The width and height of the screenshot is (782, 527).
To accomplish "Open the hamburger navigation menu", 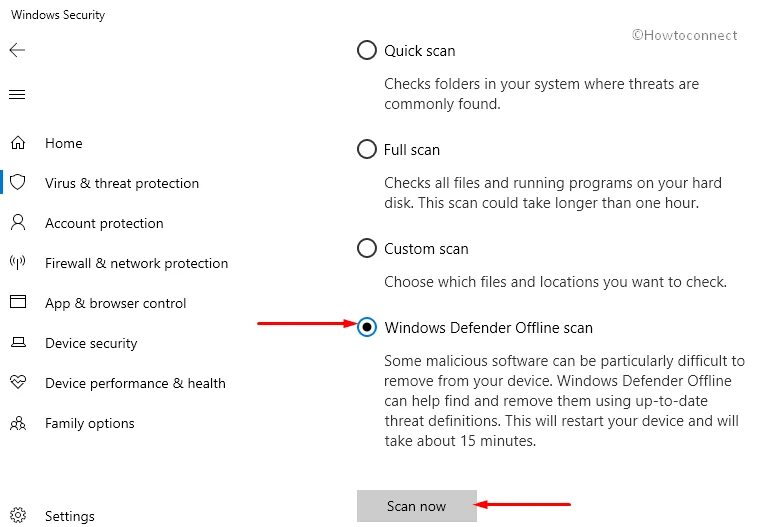I will point(17,95).
